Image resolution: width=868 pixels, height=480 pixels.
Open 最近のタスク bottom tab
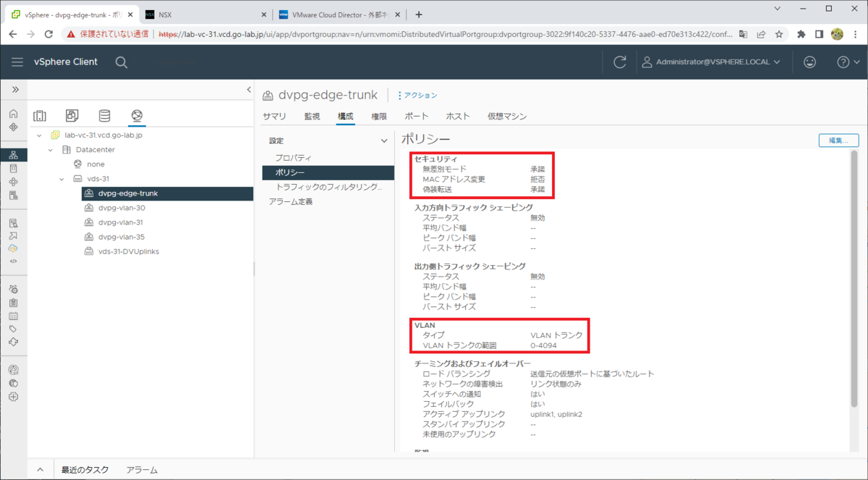pyautogui.click(x=85, y=470)
